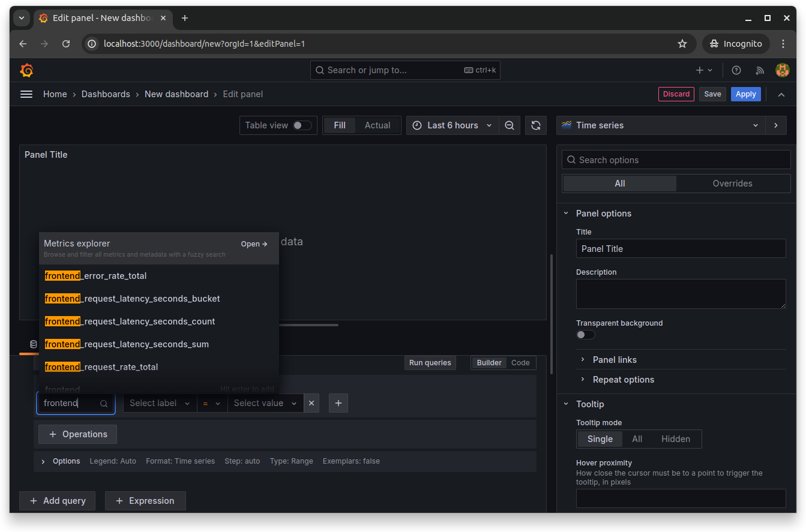The width and height of the screenshot is (806, 532).
Task: Click the Save button
Action: (x=712, y=94)
